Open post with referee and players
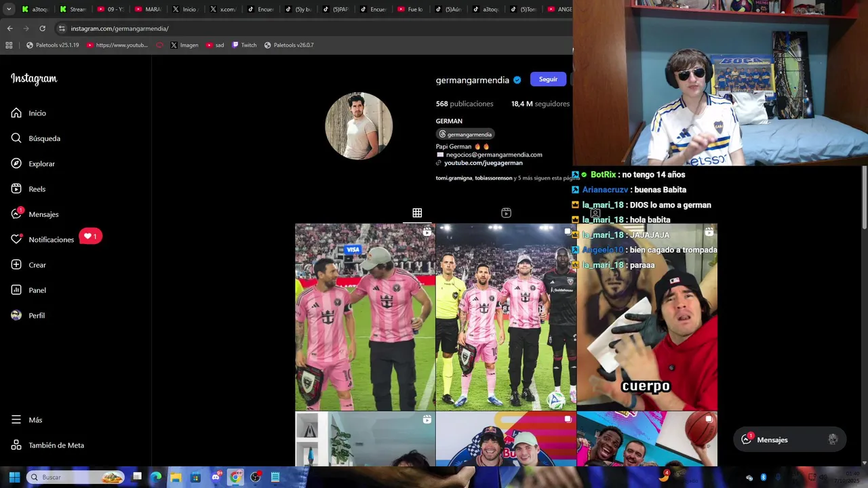The width and height of the screenshot is (868, 488). tap(506, 317)
